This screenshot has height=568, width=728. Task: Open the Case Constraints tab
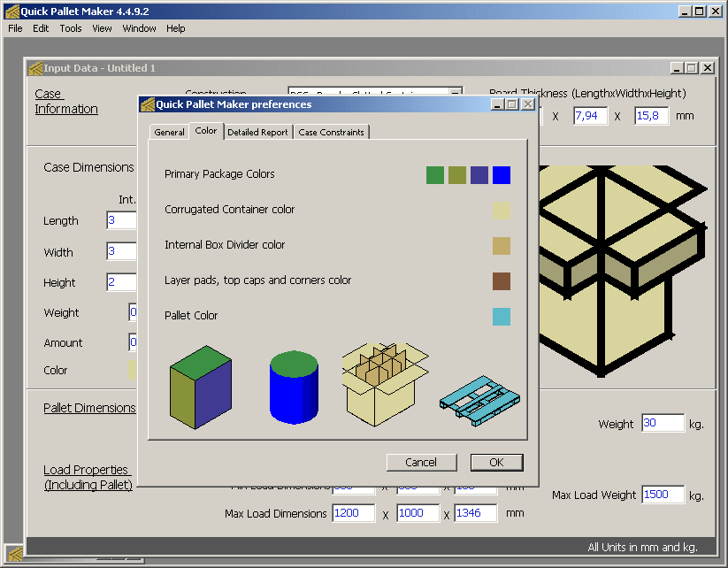(x=331, y=133)
